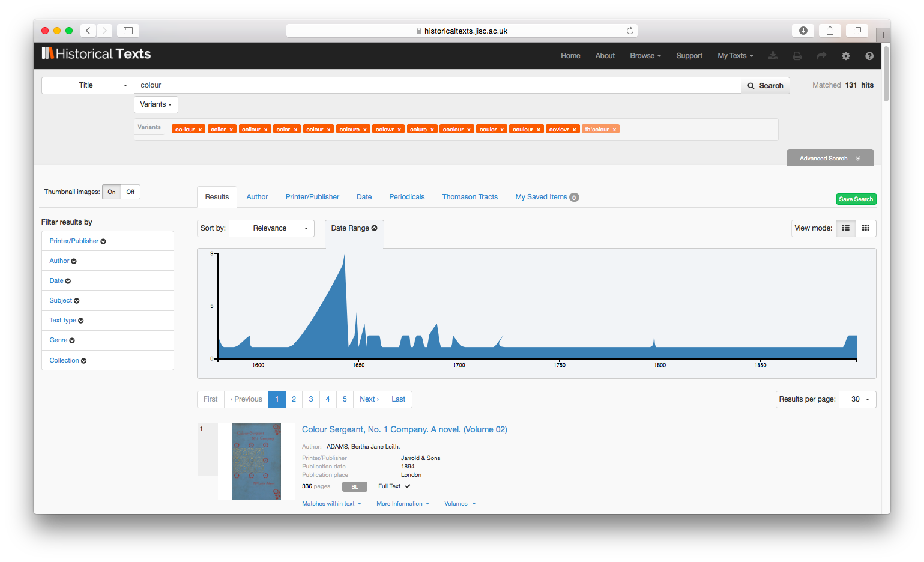Open the Date tab above results
The width and height of the screenshot is (924, 562).
tap(364, 197)
